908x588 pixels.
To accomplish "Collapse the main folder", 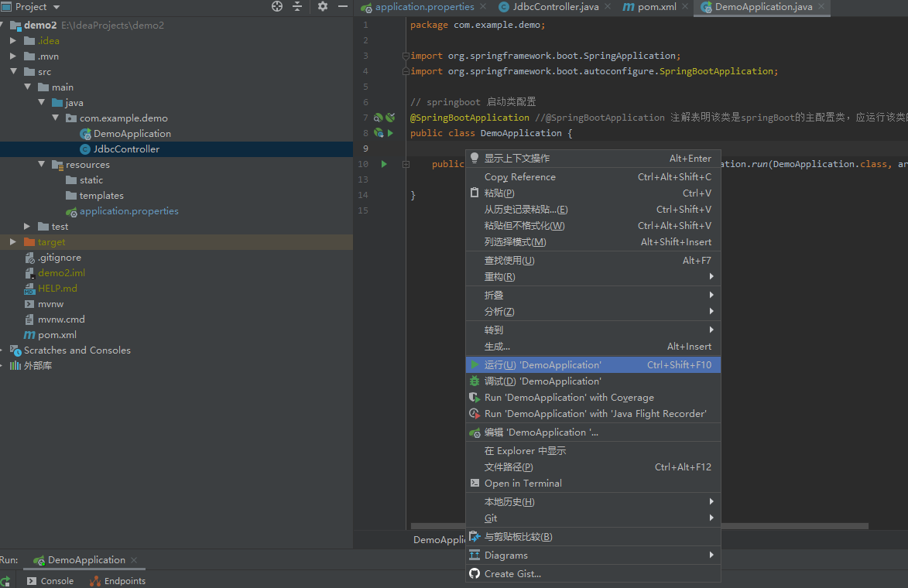I will pyautogui.click(x=27, y=87).
